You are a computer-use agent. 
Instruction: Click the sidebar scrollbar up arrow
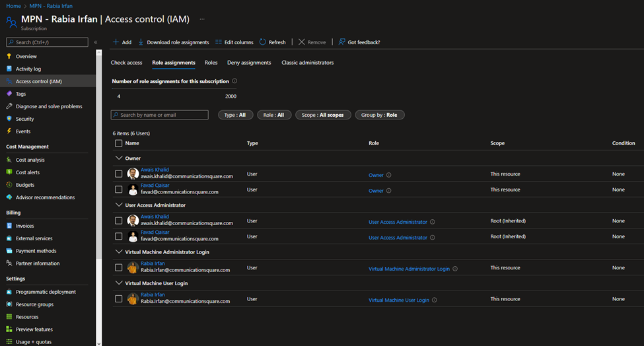[98, 53]
